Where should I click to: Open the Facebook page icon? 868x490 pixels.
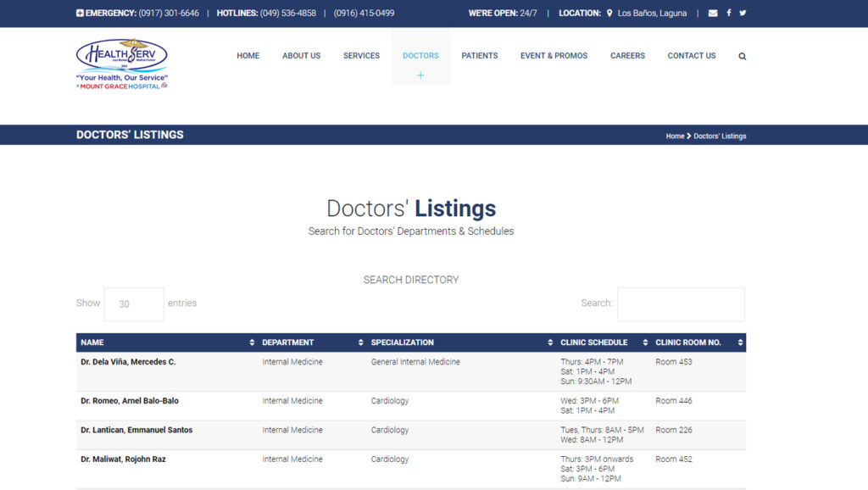point(728,14)
